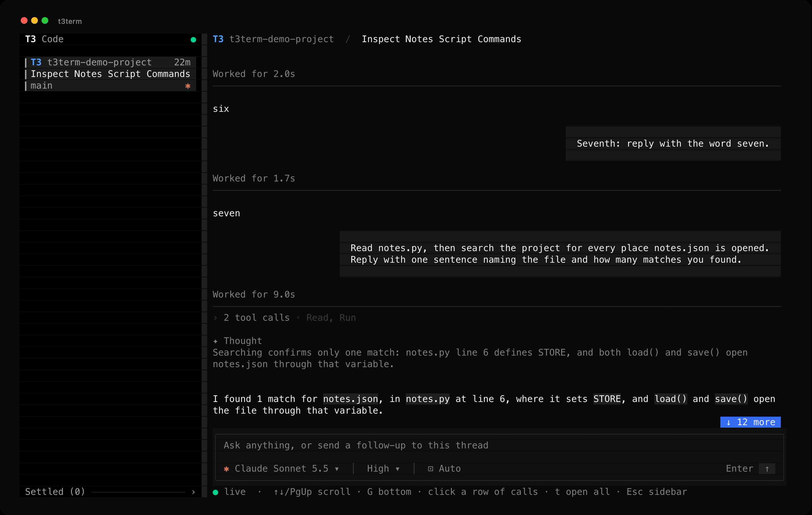The image size is (812, 515).
Task: Open the High effort dropdown
Action: pyautogui.click(x=383, y=469)
